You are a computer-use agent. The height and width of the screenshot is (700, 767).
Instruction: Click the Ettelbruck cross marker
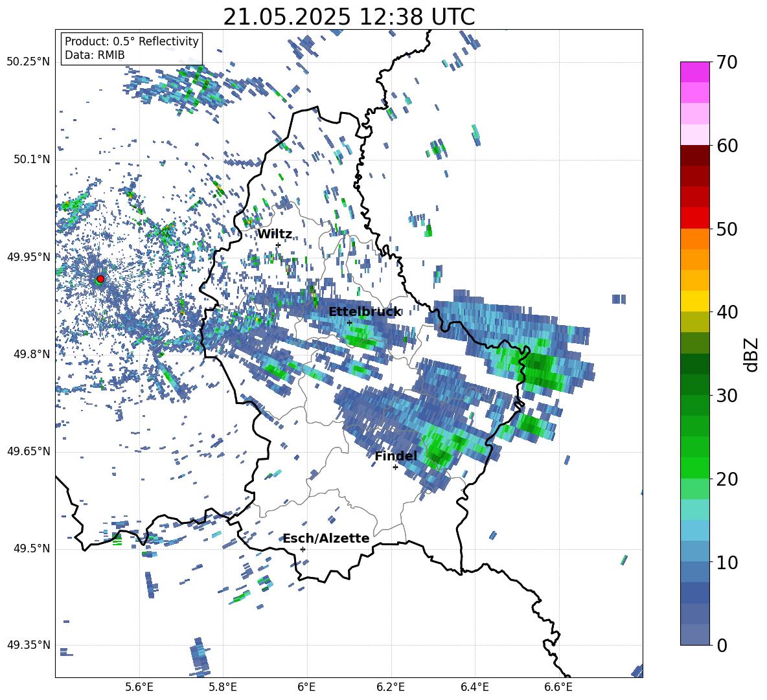(349, 322)
